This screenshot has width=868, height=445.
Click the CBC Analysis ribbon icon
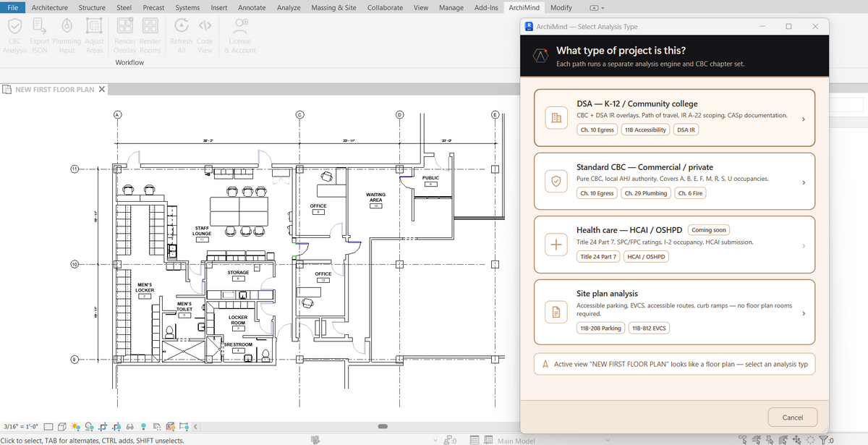[14, 25]
